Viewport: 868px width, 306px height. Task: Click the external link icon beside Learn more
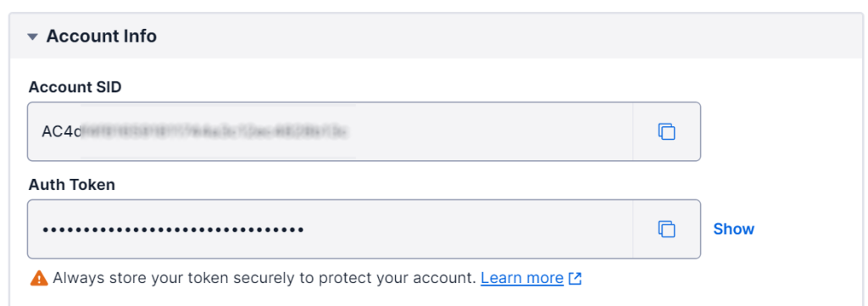[576, 278]
